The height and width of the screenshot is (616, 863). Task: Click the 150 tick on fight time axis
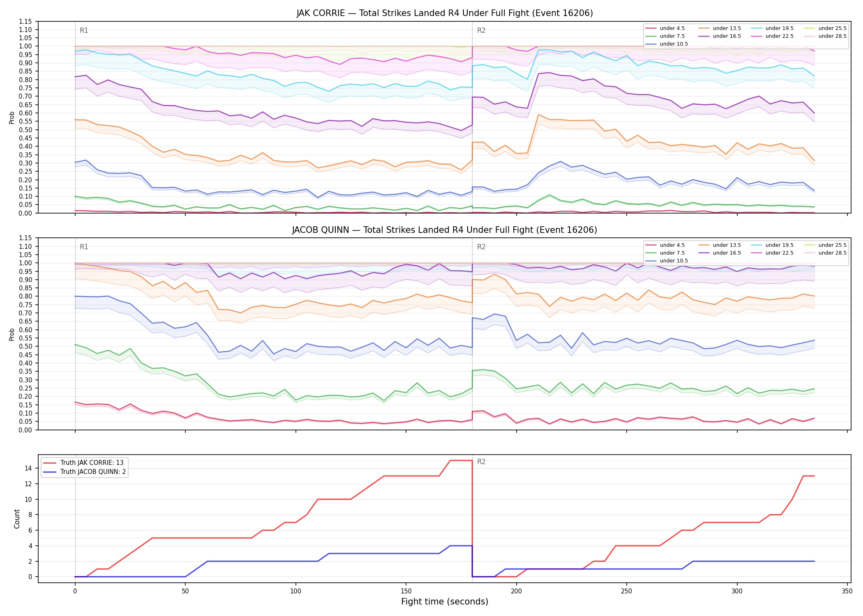pos(406,591)
